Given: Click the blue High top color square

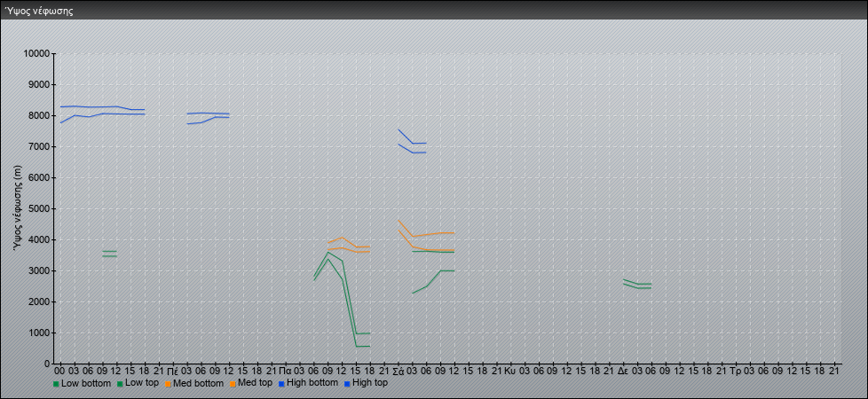Looking at the screenshot, I should coord(346,384).
